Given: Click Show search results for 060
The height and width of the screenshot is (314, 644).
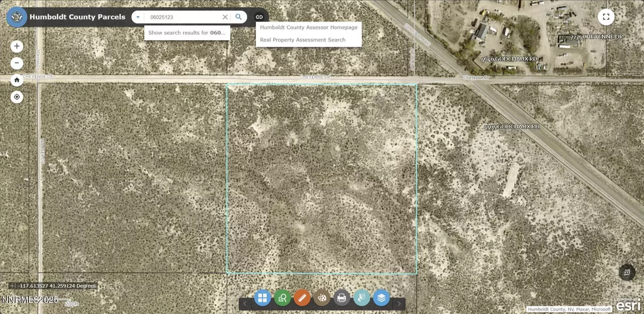Looking at the screenshot, I should click(187, 32).
